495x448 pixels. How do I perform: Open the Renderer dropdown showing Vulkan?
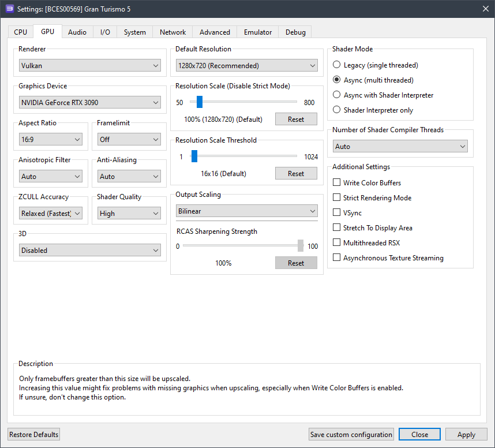point(89,66)
